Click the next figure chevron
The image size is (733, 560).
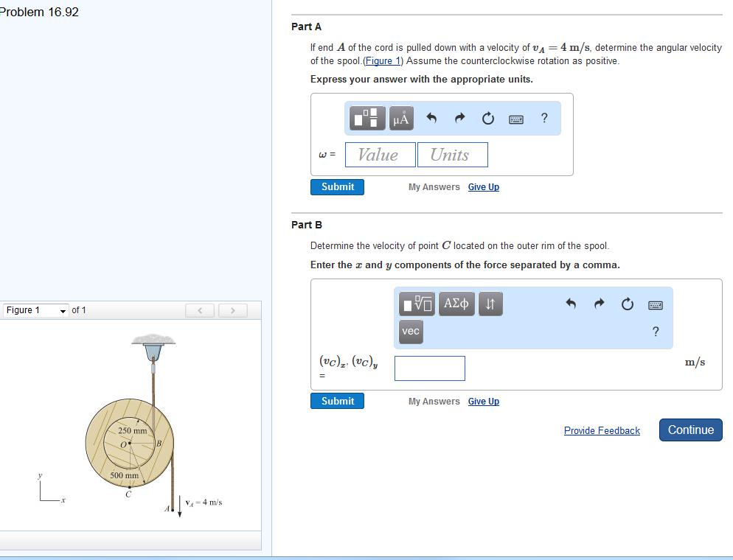point(232,309)
